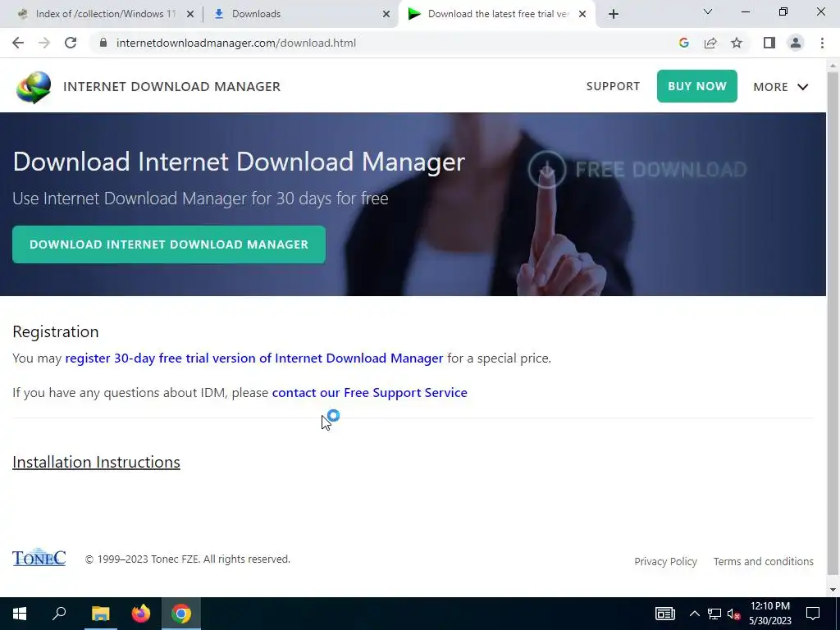
Task: Open the side panel icon
Action: [769, 43]
